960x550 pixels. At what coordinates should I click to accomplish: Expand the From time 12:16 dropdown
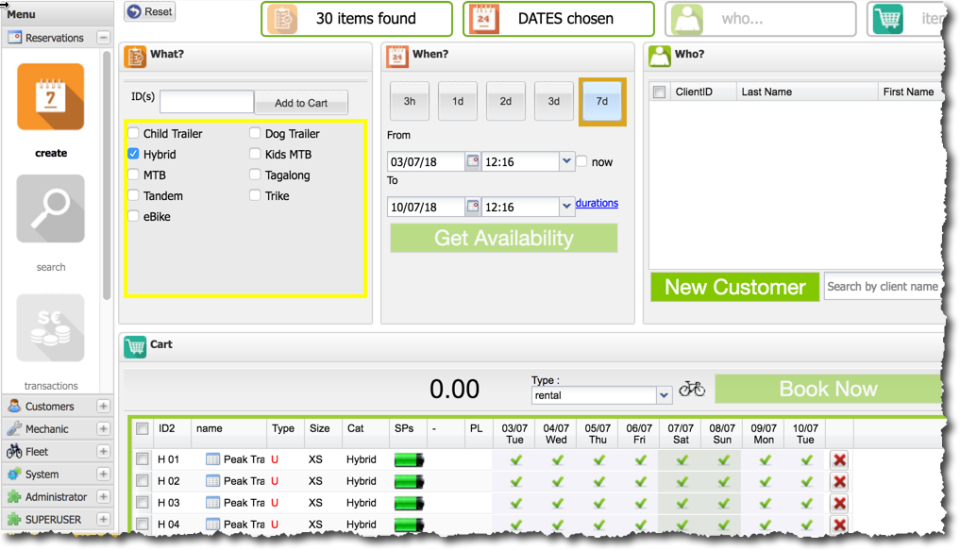pos(567,161)
